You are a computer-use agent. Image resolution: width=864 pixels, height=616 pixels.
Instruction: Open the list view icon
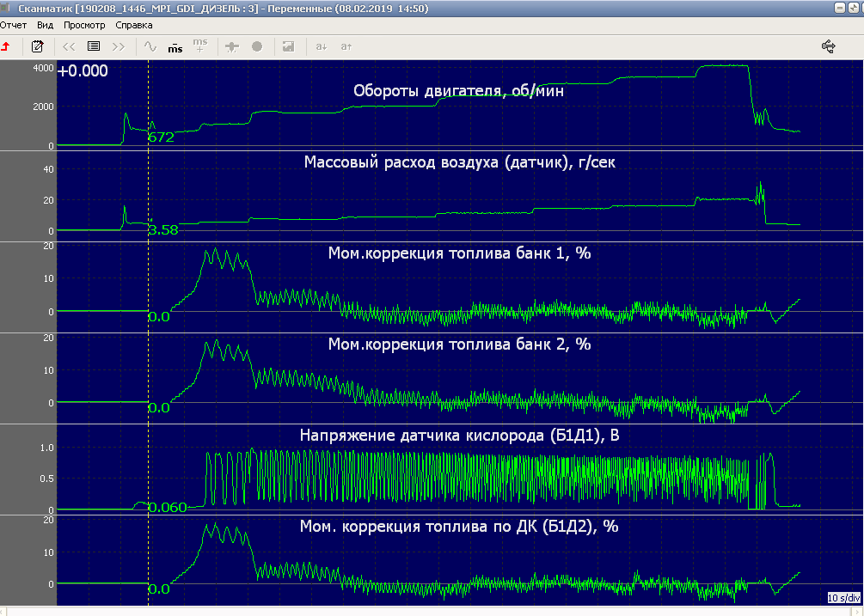[94, 46]
